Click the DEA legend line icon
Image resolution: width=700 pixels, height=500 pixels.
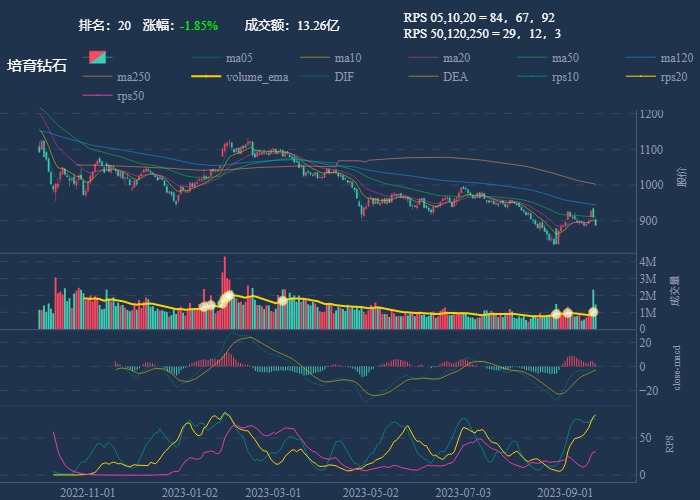[x=422, y=77]
